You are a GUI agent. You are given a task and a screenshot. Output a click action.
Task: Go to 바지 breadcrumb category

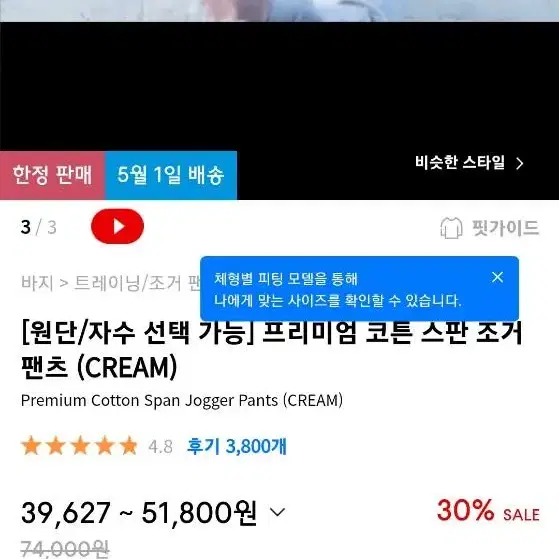tap(37, 283)
